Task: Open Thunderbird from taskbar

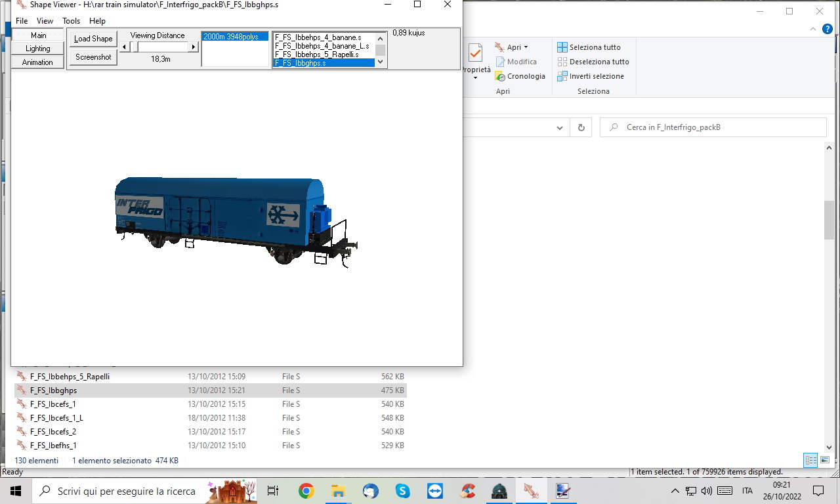Action: click(370, 491)
